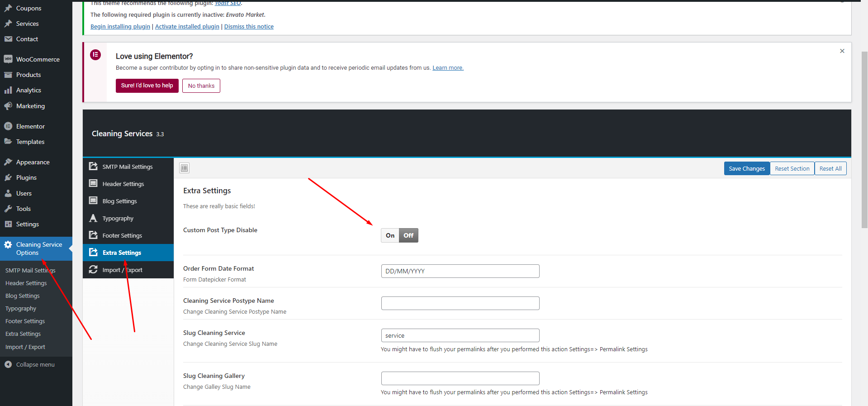The width and height of the screenshot is (868, 406).
Task: Click Begin installing plugin link
Action: (120, 27)
